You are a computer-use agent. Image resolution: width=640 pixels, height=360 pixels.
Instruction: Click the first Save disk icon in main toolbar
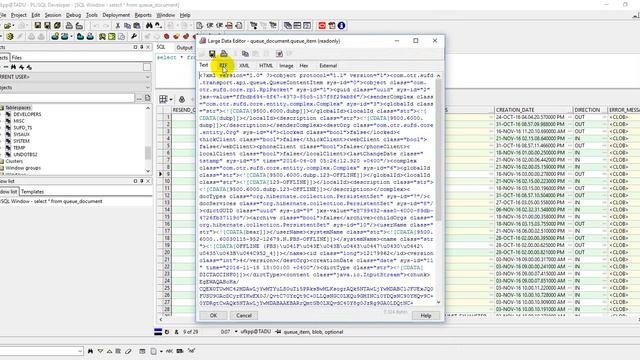[38, 26]
